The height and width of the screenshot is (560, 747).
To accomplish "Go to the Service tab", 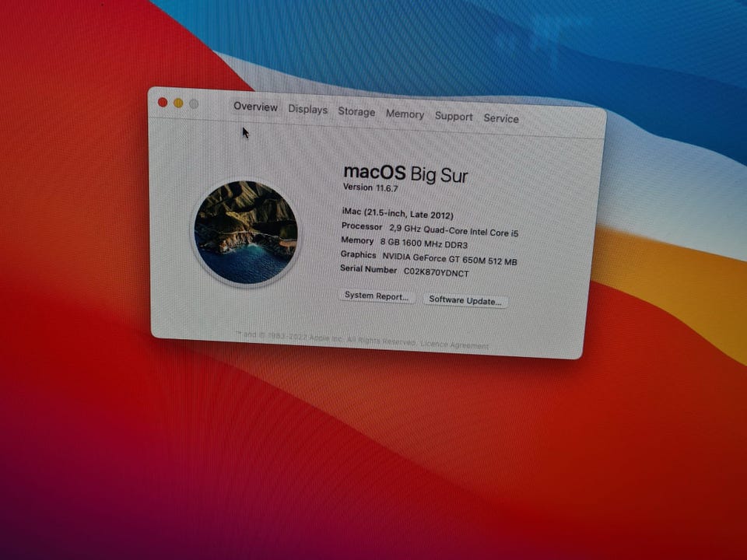I will (x=501, y=118).
